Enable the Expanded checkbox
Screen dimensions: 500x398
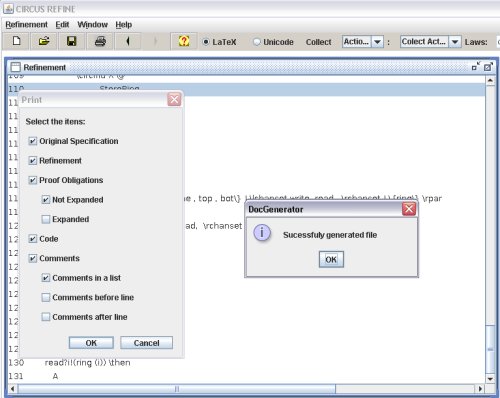[x=46, y=219]
